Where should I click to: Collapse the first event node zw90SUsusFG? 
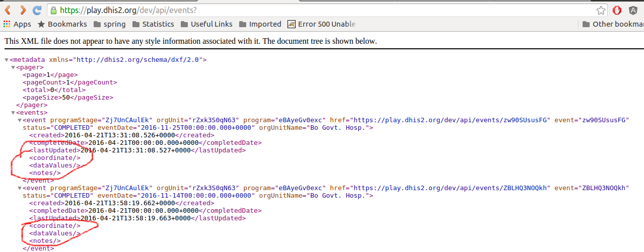pos(20,120)
